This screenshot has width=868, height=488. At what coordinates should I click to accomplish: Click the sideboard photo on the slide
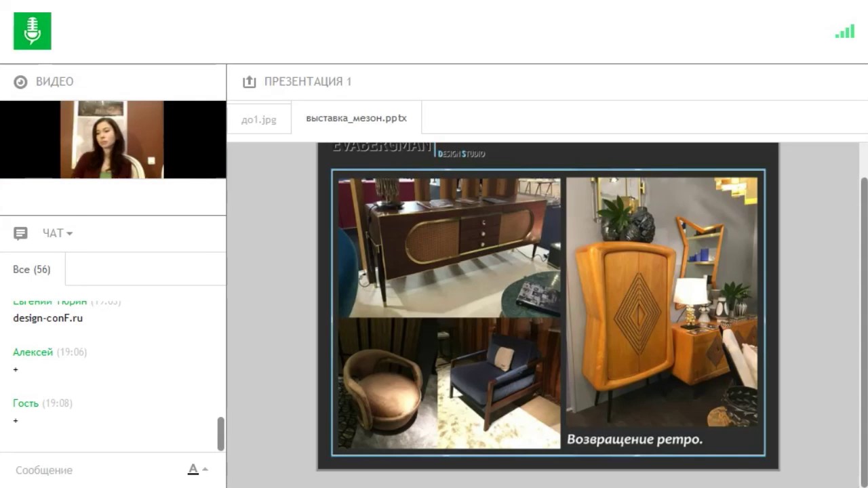[x=449, y=247]
